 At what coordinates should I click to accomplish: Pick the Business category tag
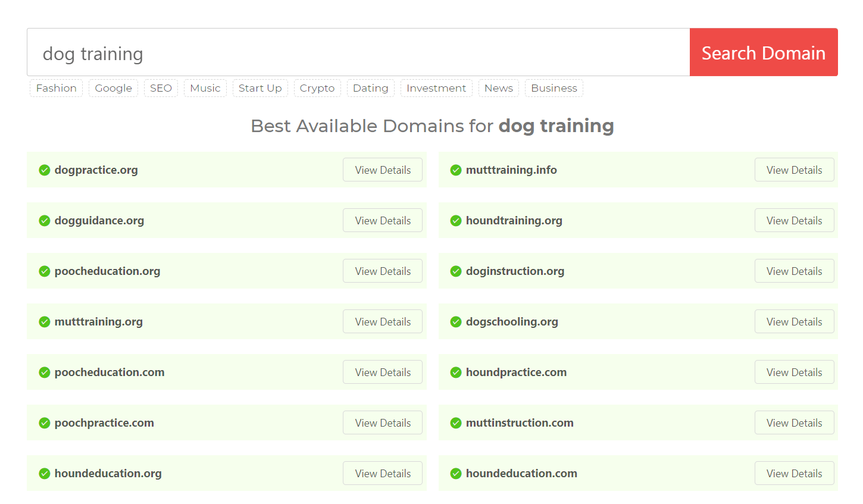coord(554,88)
